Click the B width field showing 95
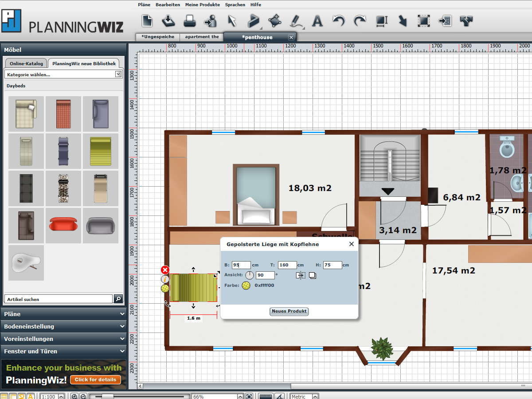532x399 pixels. (x=241, y=265)
